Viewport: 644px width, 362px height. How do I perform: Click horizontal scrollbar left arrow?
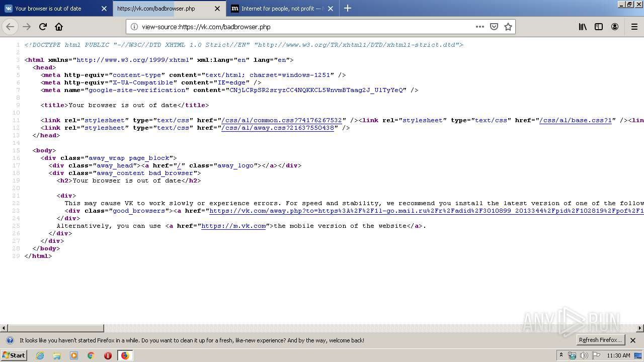click(x=4, y=328)
